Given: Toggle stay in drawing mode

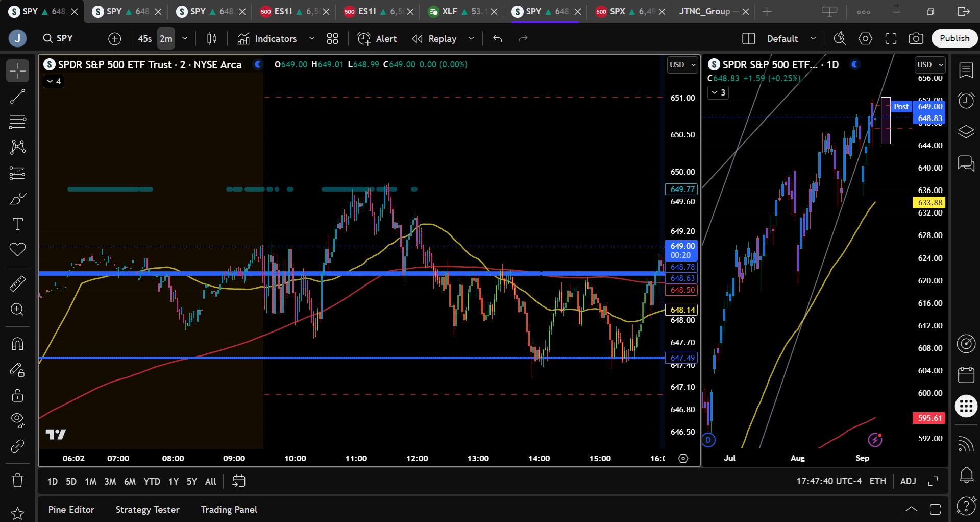Looking at the screenshot, I should pyautogui.click(x=17, y=369).
